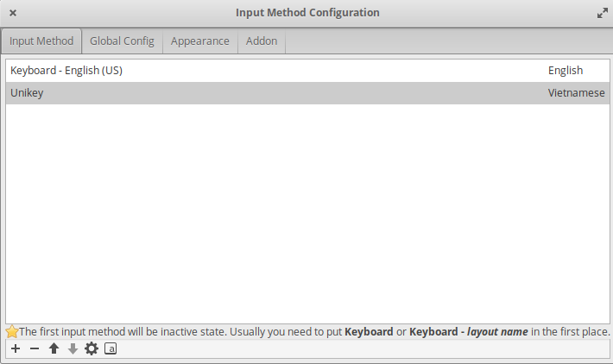Show the Addon tab
This screenshot has height=364, width=613.
tap(262, 41)
